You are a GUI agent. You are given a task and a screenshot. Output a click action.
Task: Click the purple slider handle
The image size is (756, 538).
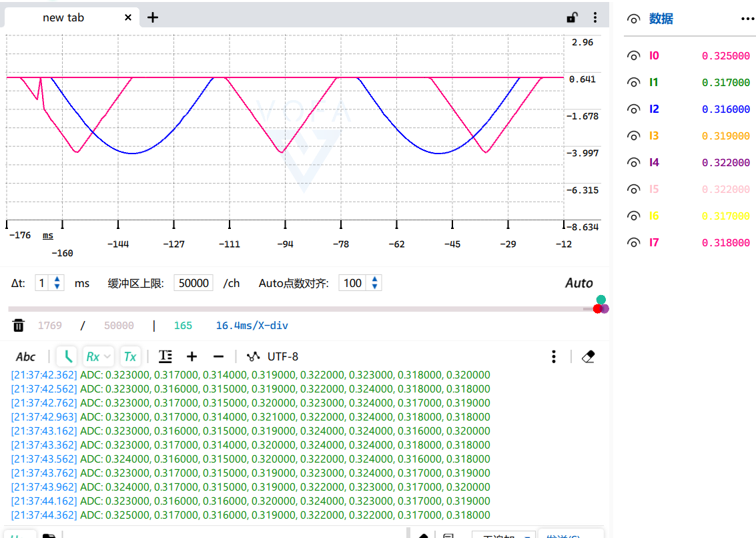605,309
